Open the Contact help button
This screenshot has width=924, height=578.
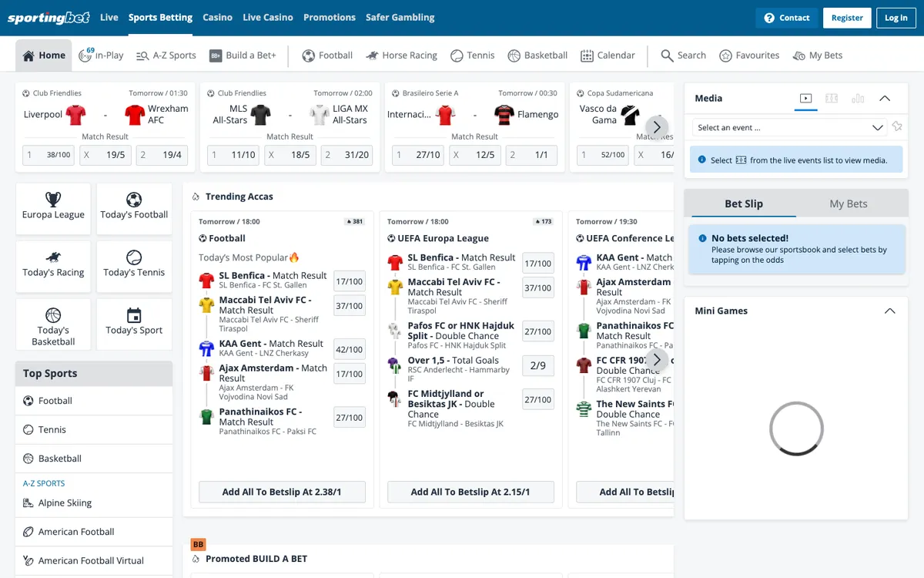point(787,18)
